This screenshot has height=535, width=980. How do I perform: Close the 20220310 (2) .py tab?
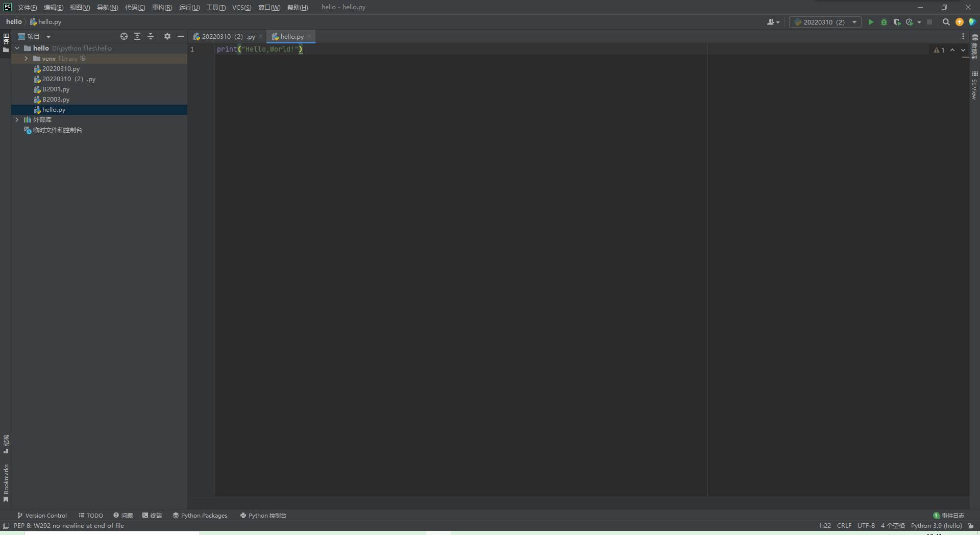(261, 37)
